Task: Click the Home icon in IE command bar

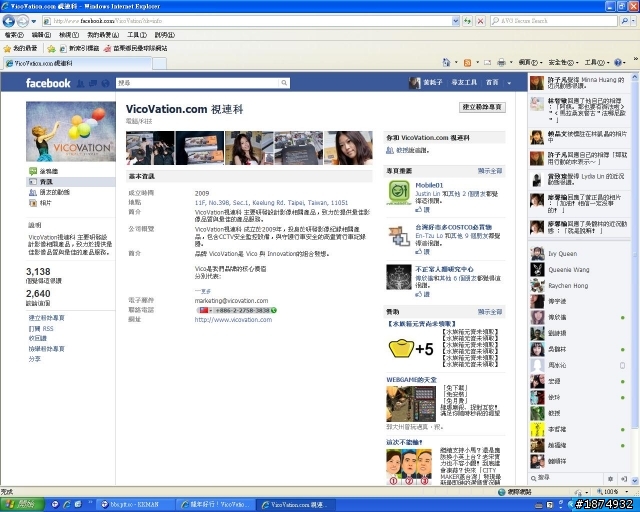Action: [x=446, y=62]
